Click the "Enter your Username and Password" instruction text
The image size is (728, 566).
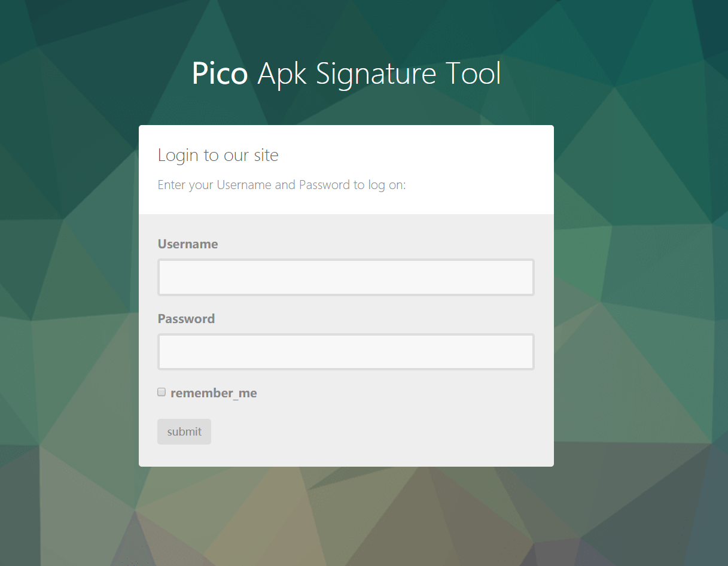[x=282, y=185]
